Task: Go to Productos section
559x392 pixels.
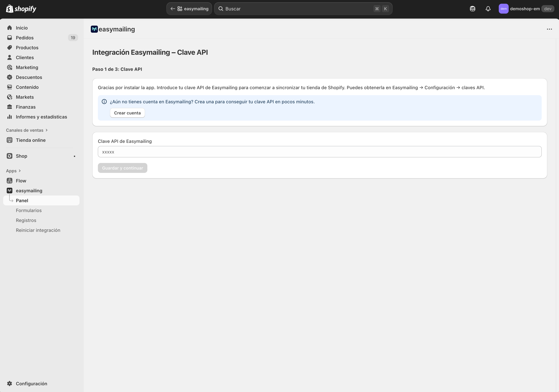Action: [41, 47]
